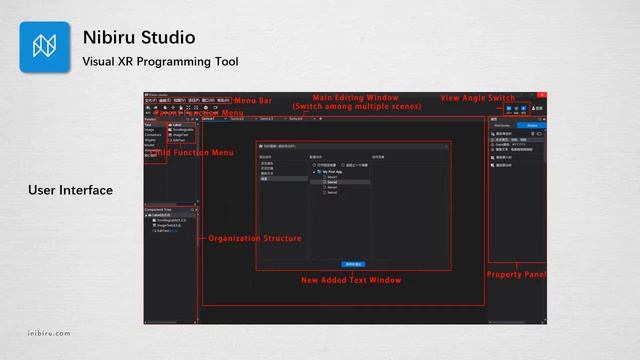Switch to the Scene2 tab

(x=237, y=119)
